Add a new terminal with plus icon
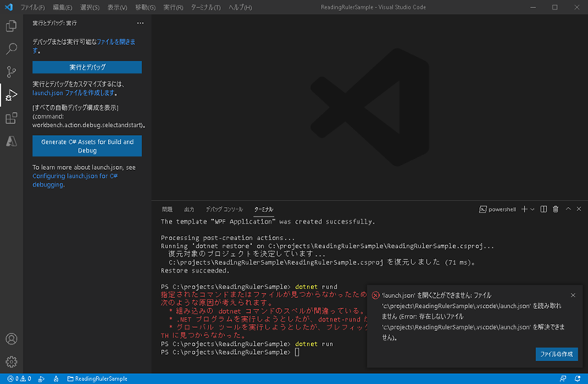The image size is (588, 384). (524, 209)
